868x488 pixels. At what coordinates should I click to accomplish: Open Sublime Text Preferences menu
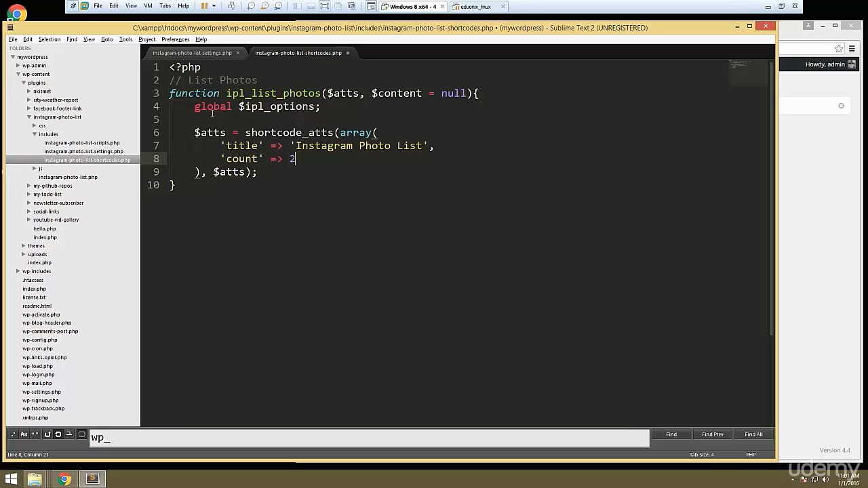(x=175, y=39)
